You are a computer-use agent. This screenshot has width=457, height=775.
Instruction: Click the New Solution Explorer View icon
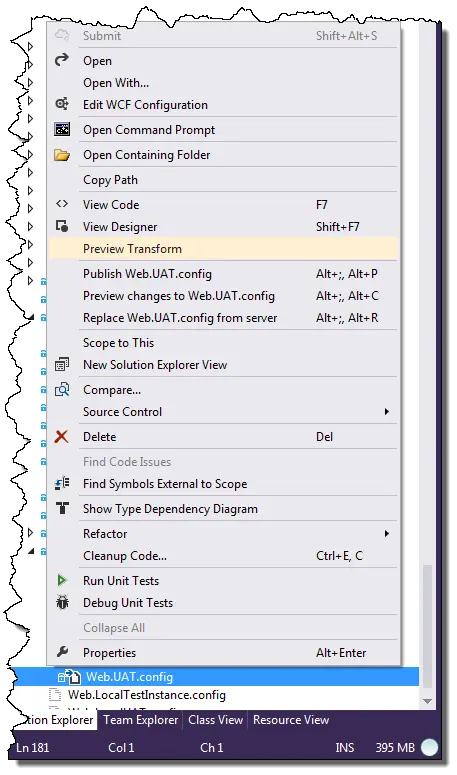(x=62, y=364)
